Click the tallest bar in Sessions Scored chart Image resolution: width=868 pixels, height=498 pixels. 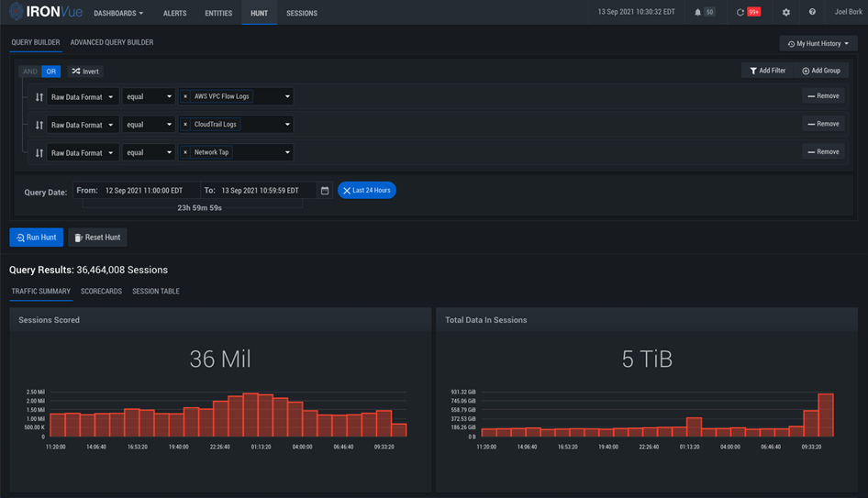click(x=250, y=415)
